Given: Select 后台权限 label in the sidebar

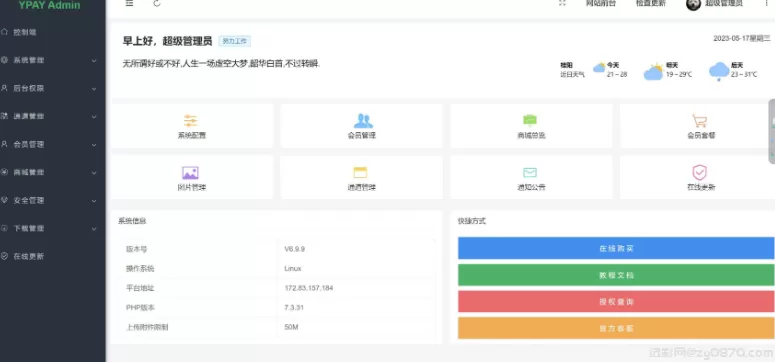Looking at the screenshot, I should [x=29, y=88].
